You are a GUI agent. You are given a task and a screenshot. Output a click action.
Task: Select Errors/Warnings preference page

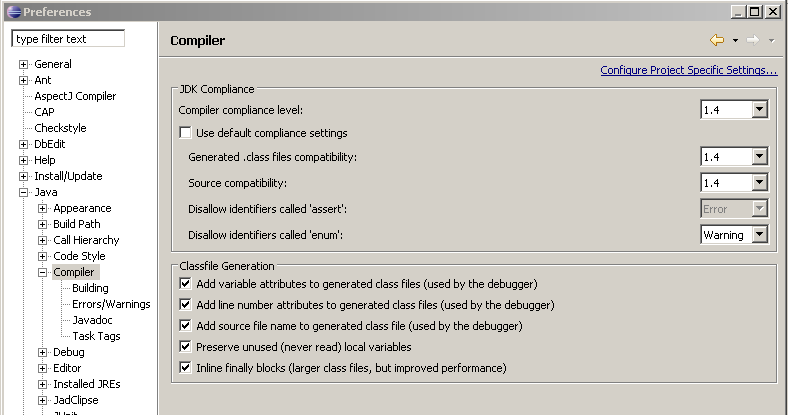pos(111,304)
